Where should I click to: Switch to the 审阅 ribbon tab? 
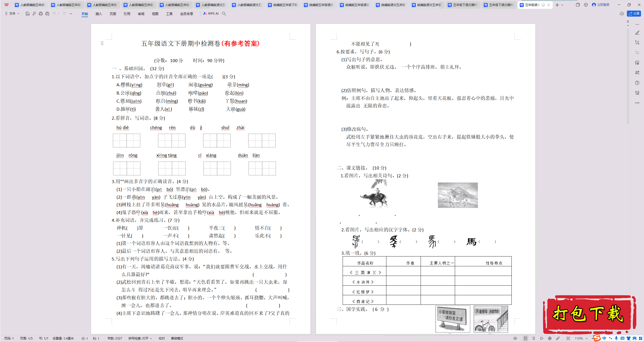click(x=141, y=14)
